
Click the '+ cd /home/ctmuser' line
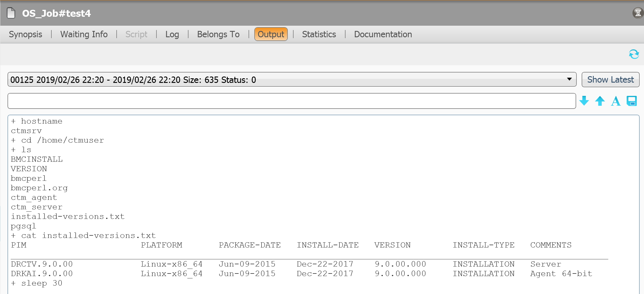(x=57, y=140)
